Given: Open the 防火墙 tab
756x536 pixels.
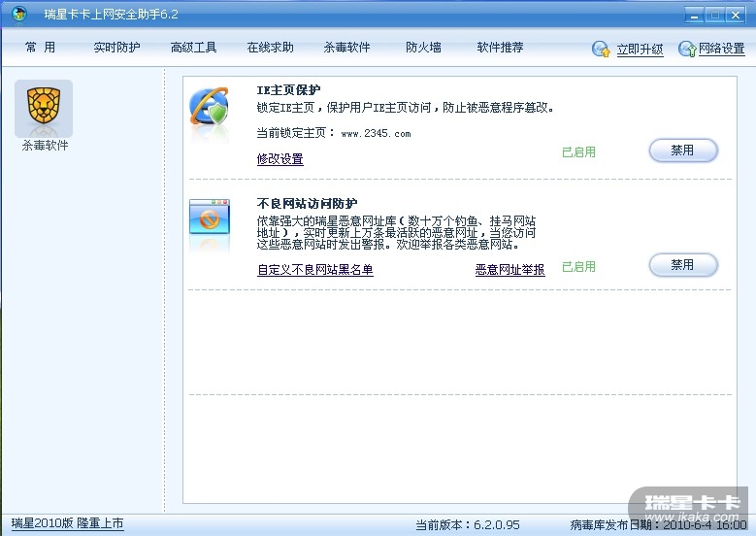Looking at the screenshot, I should pos(423,48).
